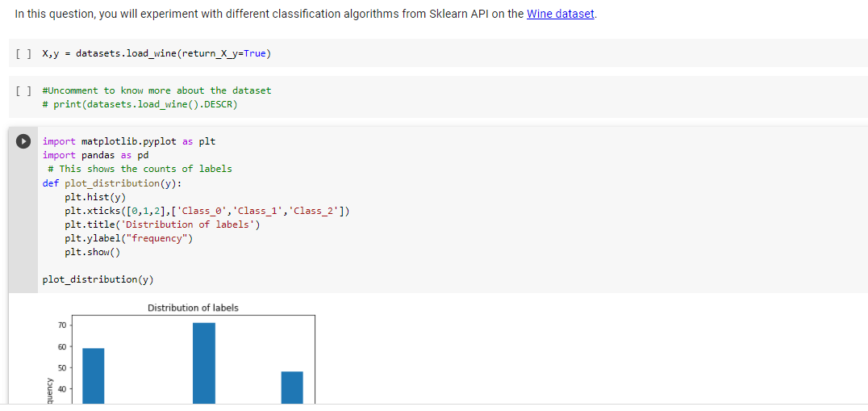The height and width of the screenshot is (411, 868).
Task: Click the plt.ylabel("frequency") line
Action: [129, 238]
